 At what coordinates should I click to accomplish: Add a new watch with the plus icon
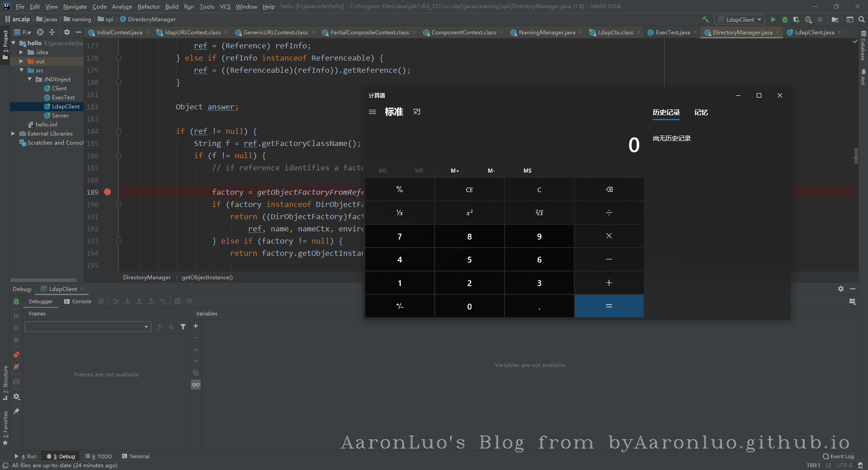[196, 326]
